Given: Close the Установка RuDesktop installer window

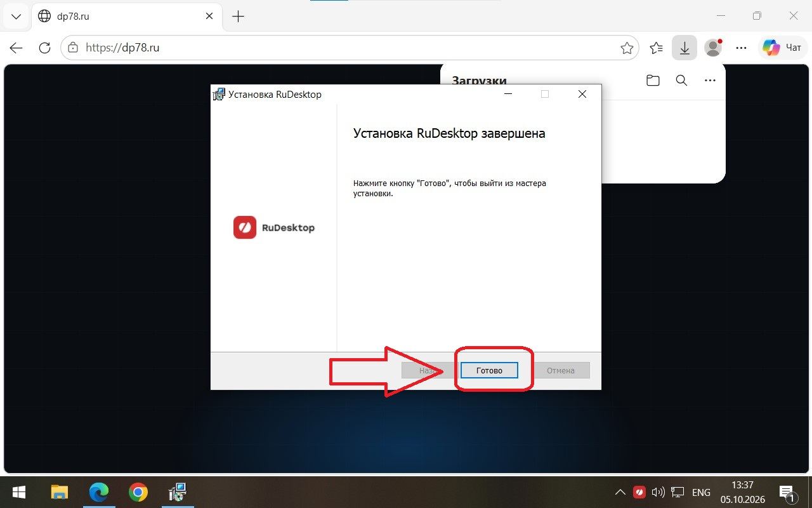Looking at the screenshot, I should (x=582, y=94).
